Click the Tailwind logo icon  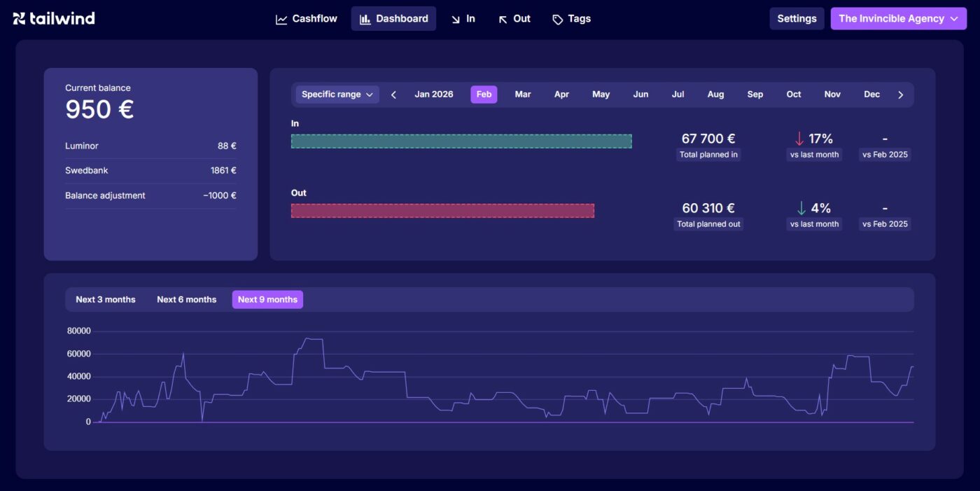pos(19,19)
